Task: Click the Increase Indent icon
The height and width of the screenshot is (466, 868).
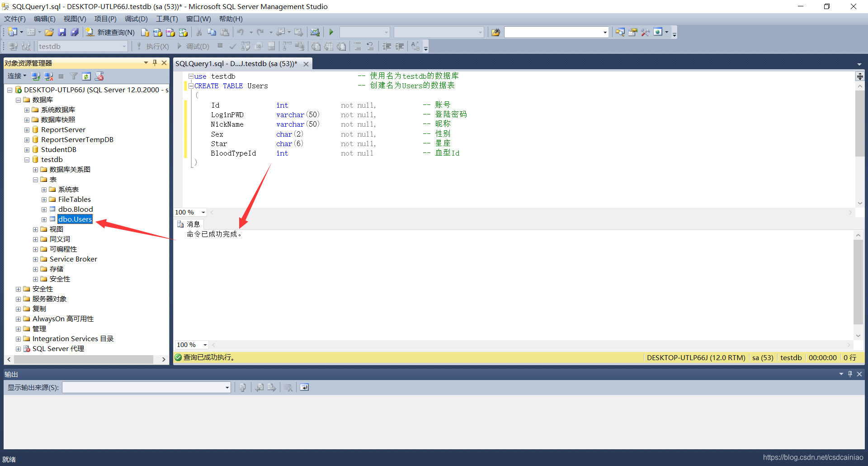Action: click(x=400, y=46)
